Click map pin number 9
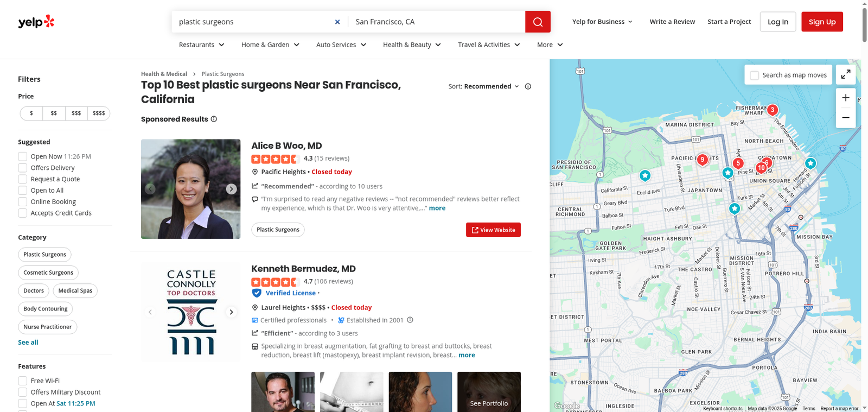 click(703, 160)
